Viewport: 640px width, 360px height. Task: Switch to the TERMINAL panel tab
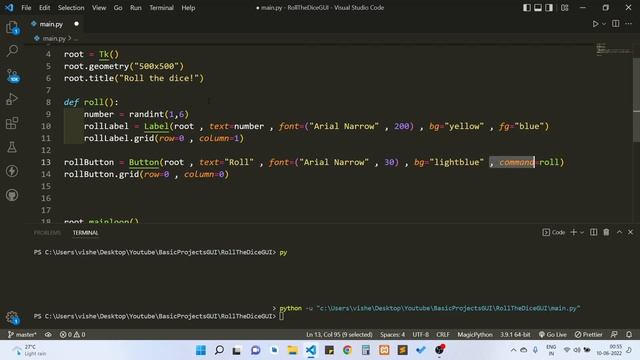85,233
